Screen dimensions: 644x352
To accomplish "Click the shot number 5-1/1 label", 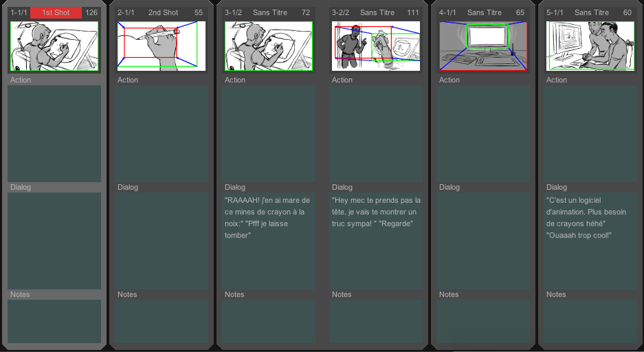I will [555, 13].
